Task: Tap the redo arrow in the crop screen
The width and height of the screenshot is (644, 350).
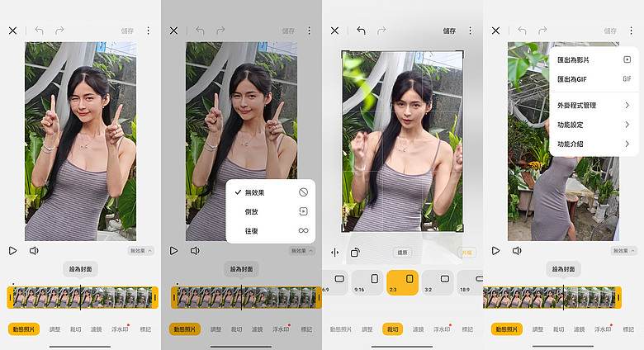Action: pyautogui.click(x=381, y=31)
